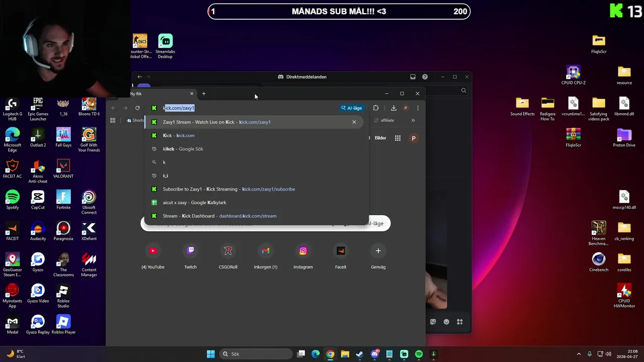Open the Chrome apps grid in bookmarks bar
Image resolution: width=644 pixels, height=362 pixels.
[113, 121]
